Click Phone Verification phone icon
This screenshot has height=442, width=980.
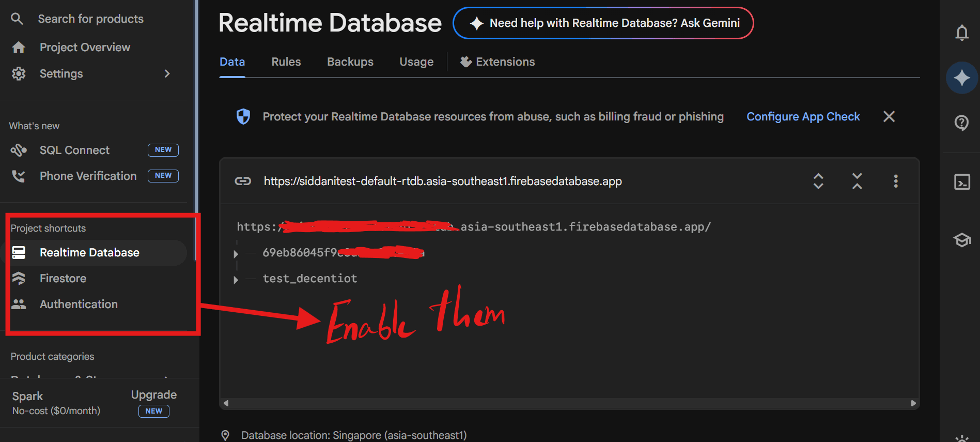[x=19, y=176]
